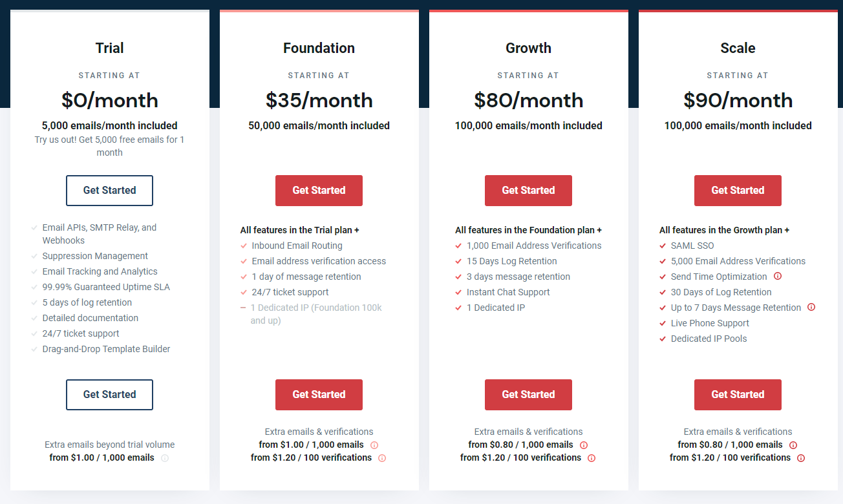Screen dimensions: 843x504
Task: Click upper Get Started button for Foundation plan
Action: pos(319,191)
